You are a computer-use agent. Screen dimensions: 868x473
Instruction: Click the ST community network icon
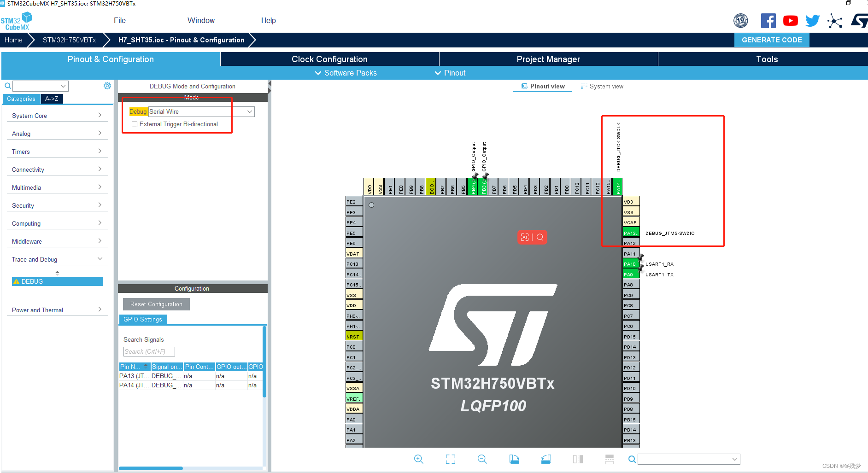click(x=834, y=21)
